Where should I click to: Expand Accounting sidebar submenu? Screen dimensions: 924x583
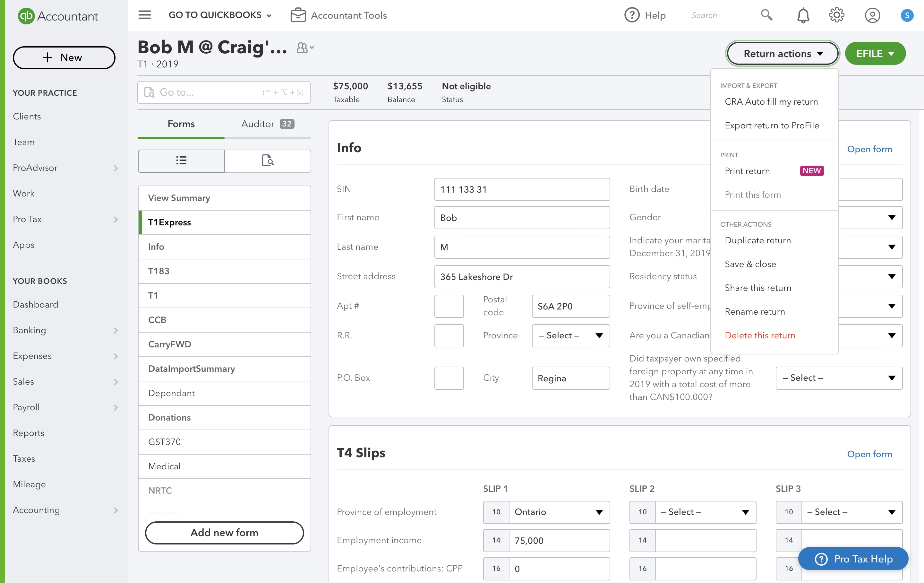click(x=116, y=510)
